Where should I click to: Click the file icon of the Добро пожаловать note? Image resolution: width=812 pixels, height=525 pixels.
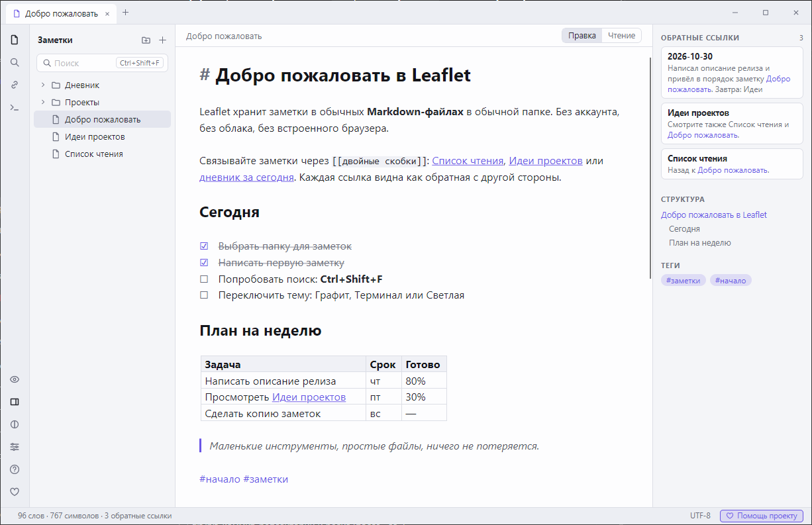coord(56,120)
